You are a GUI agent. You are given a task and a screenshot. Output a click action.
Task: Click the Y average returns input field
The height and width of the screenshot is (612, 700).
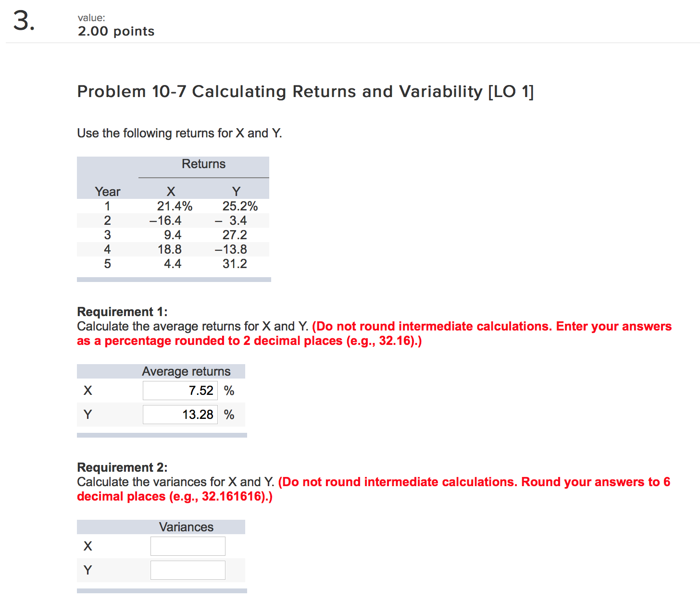coord(180,414)
